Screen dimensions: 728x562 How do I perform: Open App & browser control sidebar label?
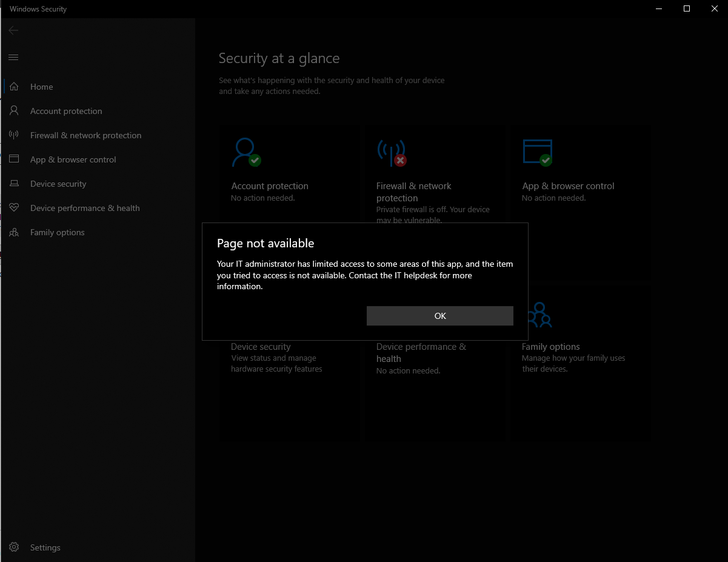(x=73, y=159)
